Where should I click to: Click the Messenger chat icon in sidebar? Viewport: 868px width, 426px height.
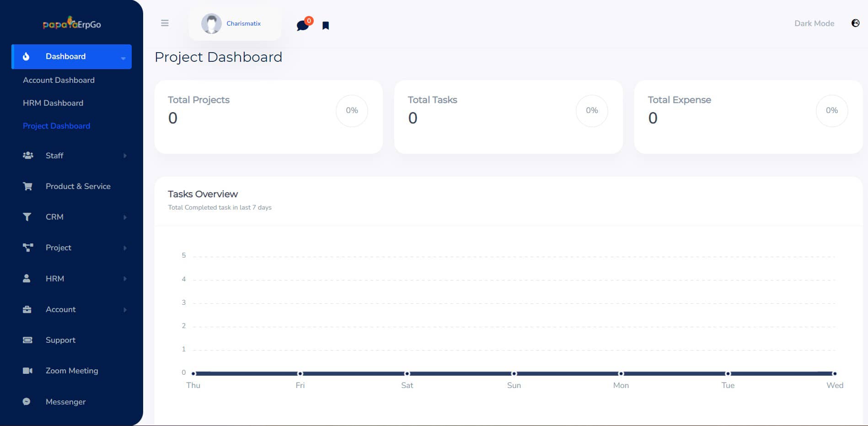pos(27,401)
